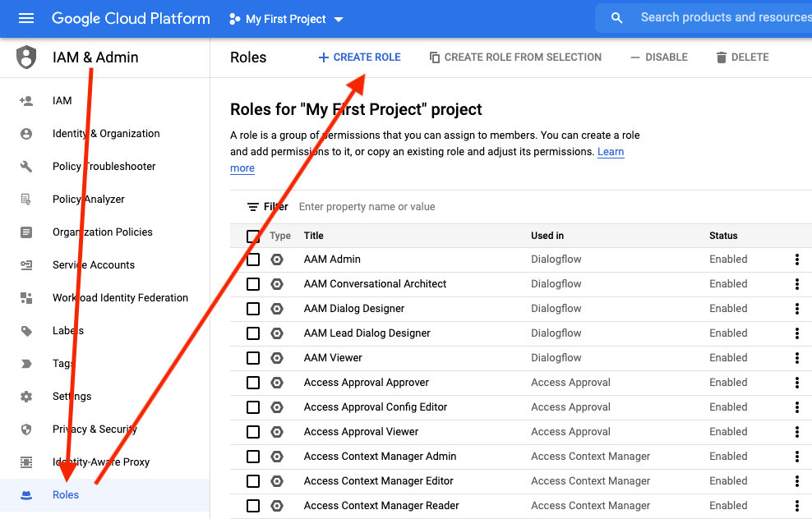Check the AAM Admin role checkbox
Image resolution: width=812 pixels, height=519 pixels.
[253, 259]
